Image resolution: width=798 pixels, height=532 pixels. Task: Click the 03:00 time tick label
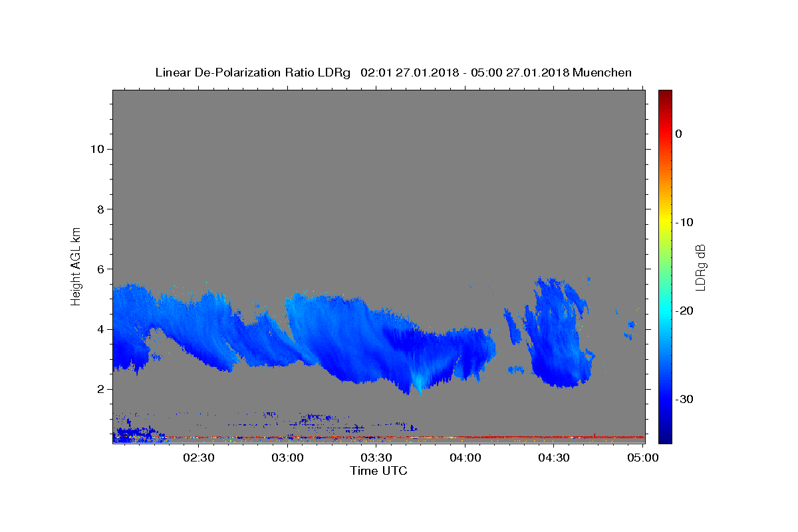point(287,458)
